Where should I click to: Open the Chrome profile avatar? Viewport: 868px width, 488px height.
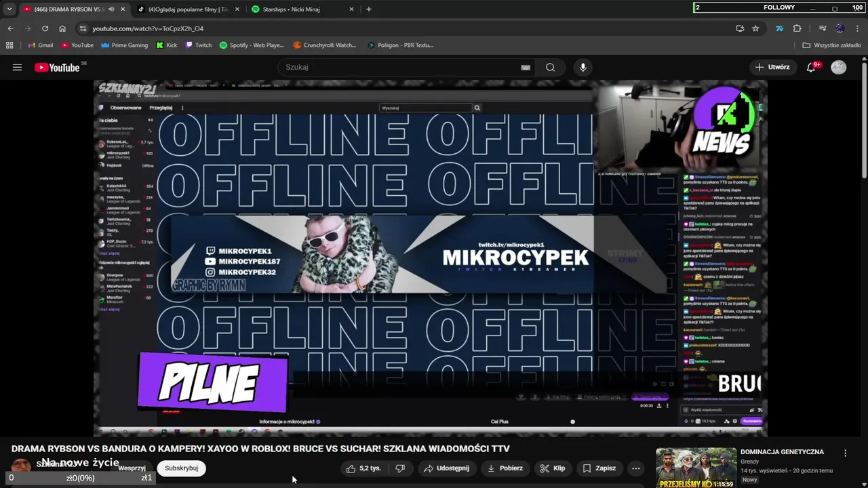[840, 28]
